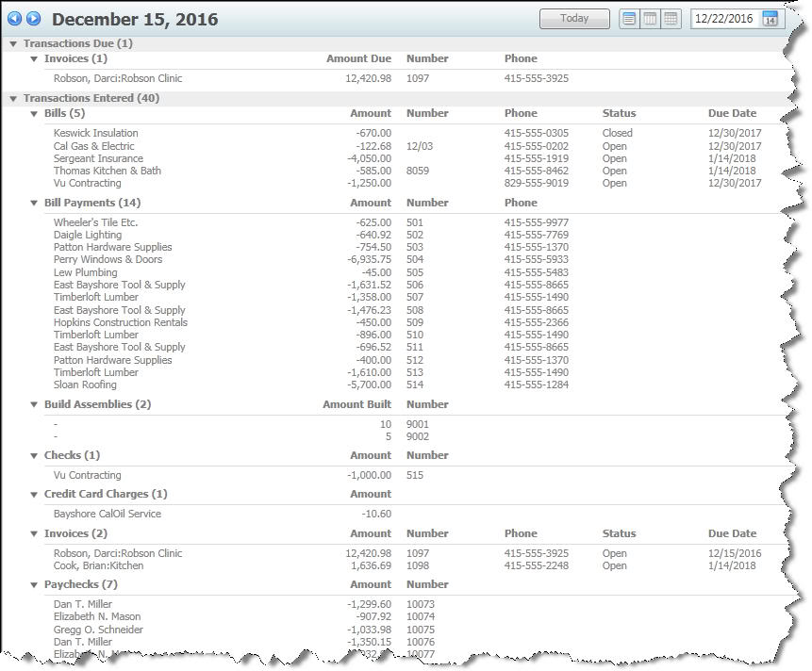This screenshot has width=812, height=671.
Task: Open the calendar date picker icon
Action: [x=770, y=19]
